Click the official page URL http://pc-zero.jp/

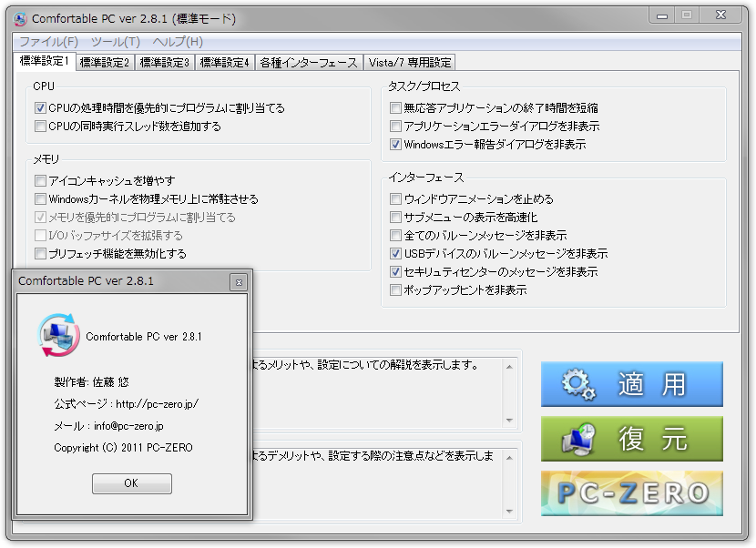tap(158, 404)
